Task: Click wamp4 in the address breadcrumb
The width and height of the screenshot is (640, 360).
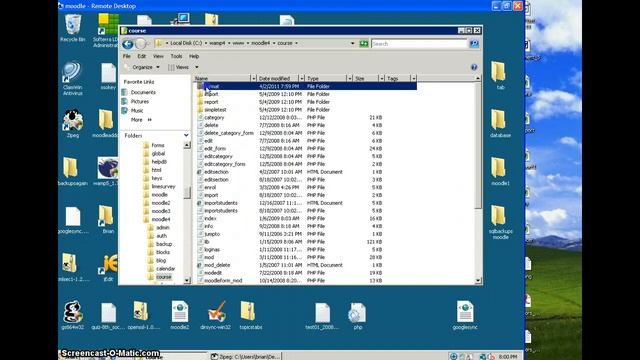Action: click(x=217, y=43)
